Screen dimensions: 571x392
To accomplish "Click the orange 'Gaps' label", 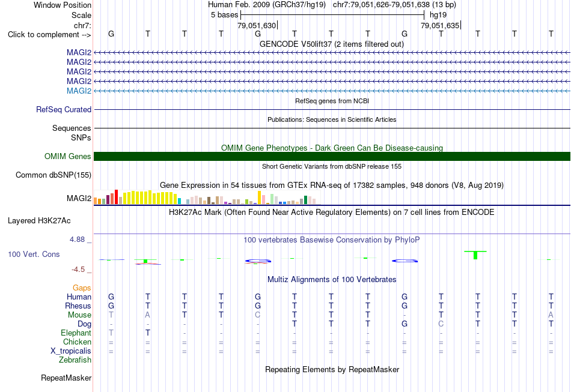I will pyautogui.click(x=82, y=288).
